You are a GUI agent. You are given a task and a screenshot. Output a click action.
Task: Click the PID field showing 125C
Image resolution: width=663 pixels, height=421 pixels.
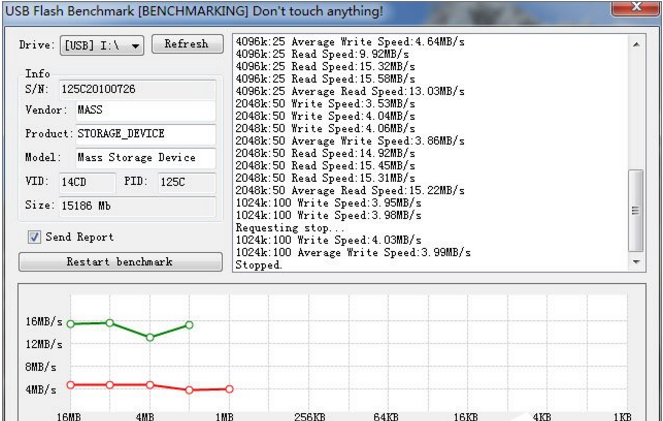tap(187, 182)
